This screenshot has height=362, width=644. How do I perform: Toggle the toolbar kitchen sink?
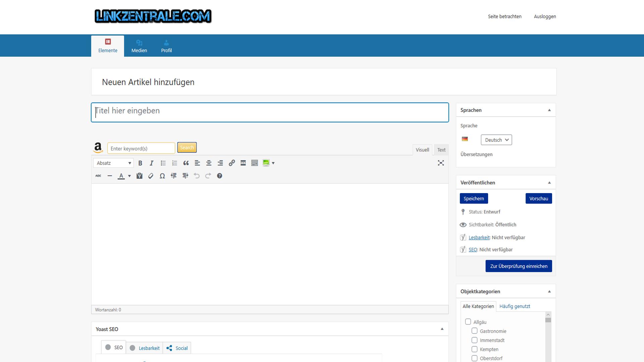255,163
